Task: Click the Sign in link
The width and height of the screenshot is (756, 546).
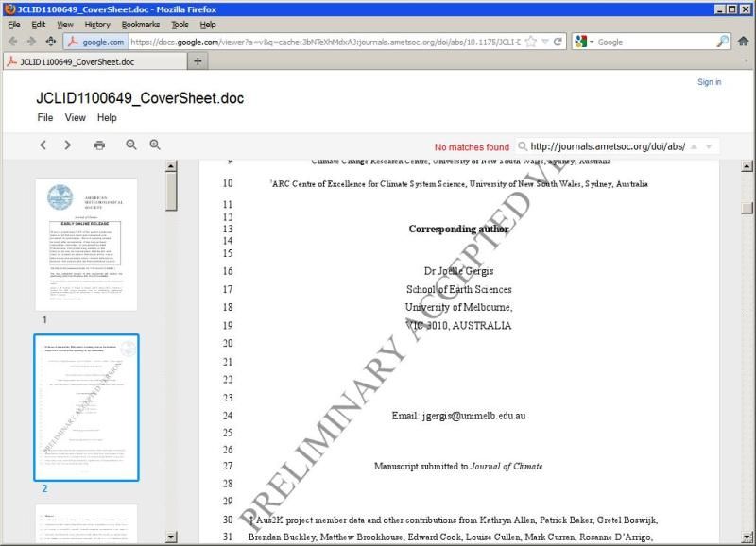Action: (x=710, y=82)
